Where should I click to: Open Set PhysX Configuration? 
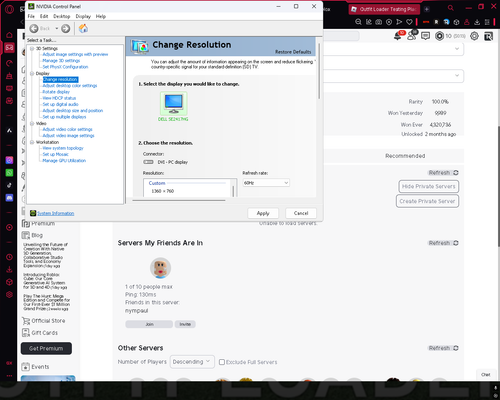(x=65, y=67)
